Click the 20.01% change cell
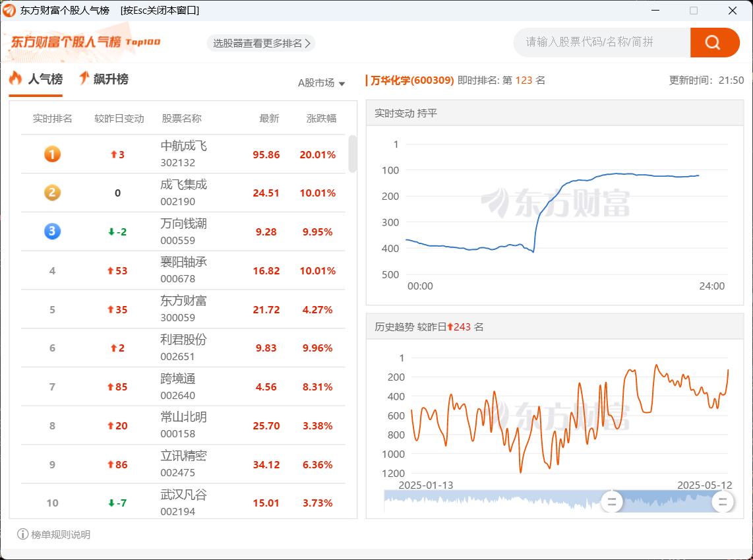753x560 pixels. click(x=317, y=154)
